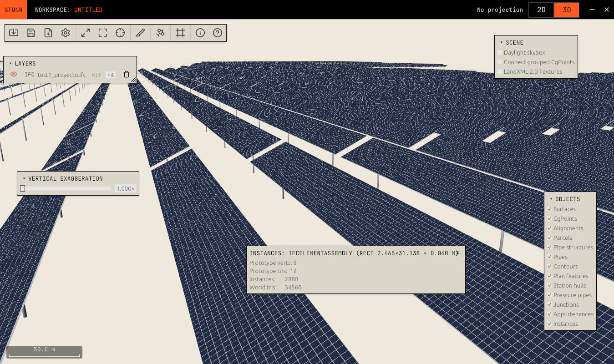Enable LandXML 2.0 Textures checkbox
Image resolution: width=614 pixels, height=364 pixels.
coord(500,72)
